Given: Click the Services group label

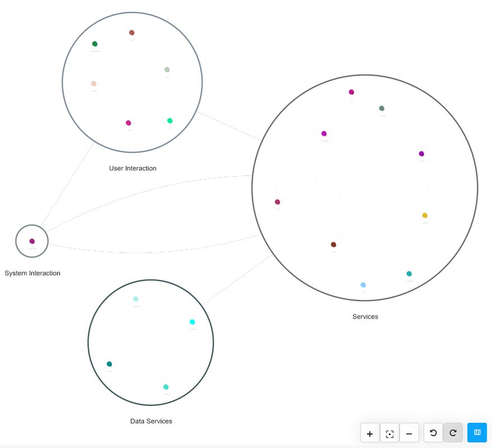Looking at the screenshot, I should (365, 317).
